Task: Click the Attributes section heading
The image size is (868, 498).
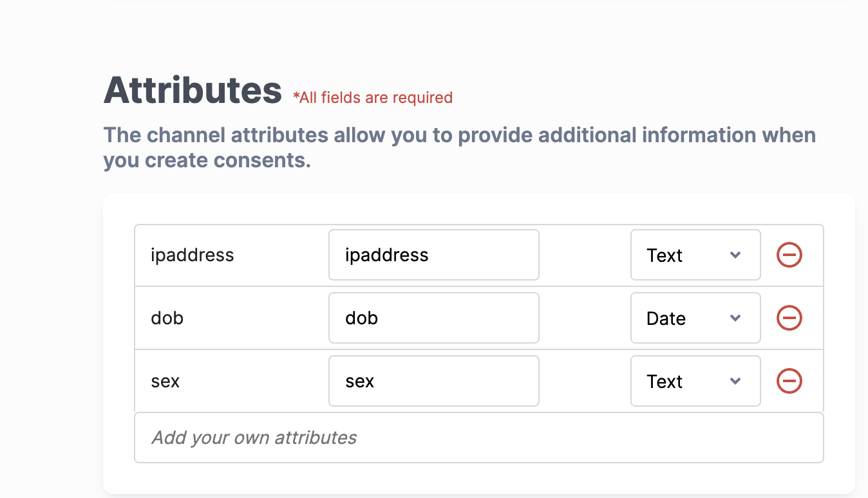Action: coord(193,89)
